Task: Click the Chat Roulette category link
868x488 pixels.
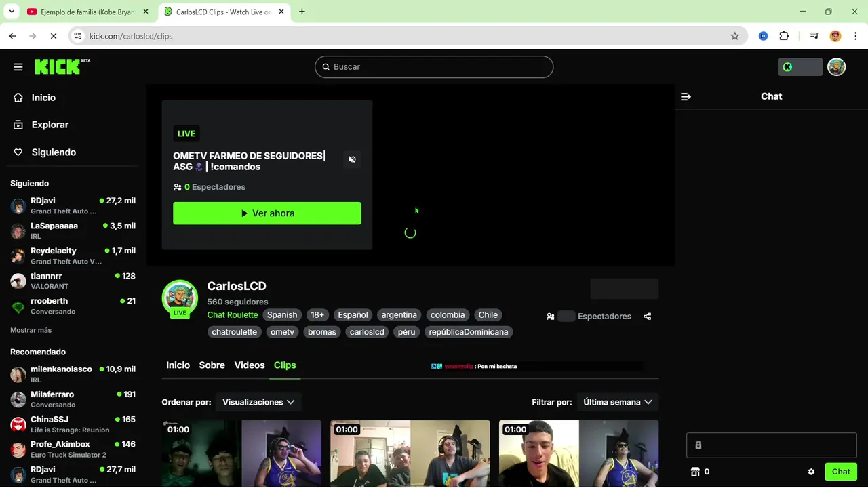Action: [x=233, y=315]
